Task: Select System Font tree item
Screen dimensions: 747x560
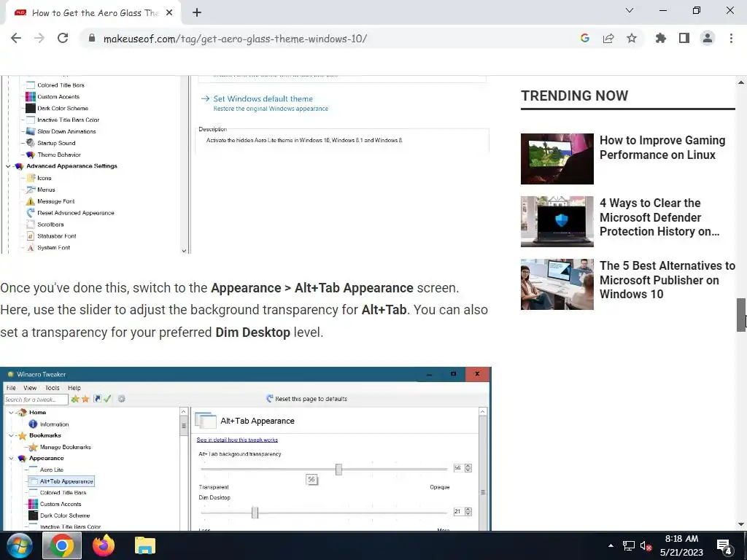Action: 53,248
